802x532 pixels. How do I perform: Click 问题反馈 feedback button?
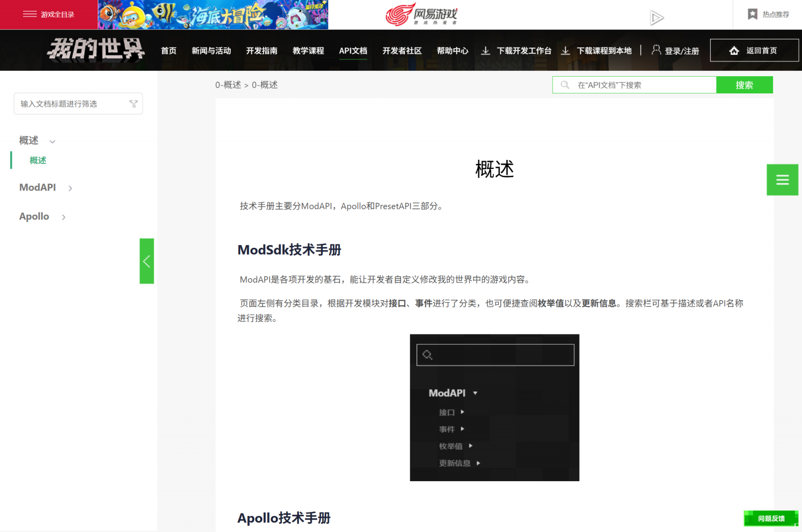click(x=771, y=518)
